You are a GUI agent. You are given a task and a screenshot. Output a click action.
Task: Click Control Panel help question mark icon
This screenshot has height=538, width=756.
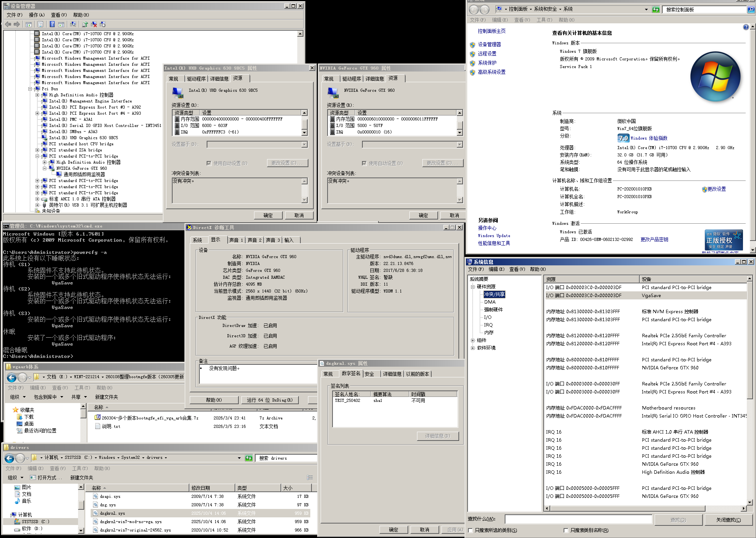[746, 27]
